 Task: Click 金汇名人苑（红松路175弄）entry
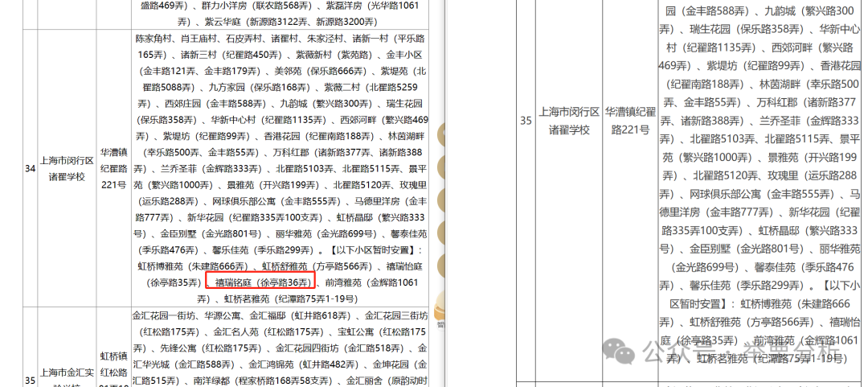(269, 331)
